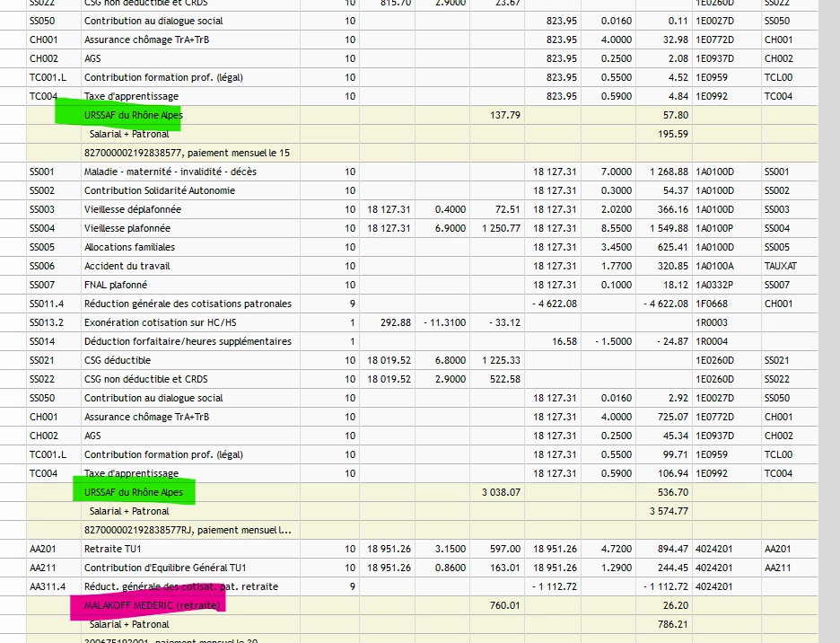Click the amount - 24.87
This screenshot has width=840, height=643.
[x=672, y=341]
